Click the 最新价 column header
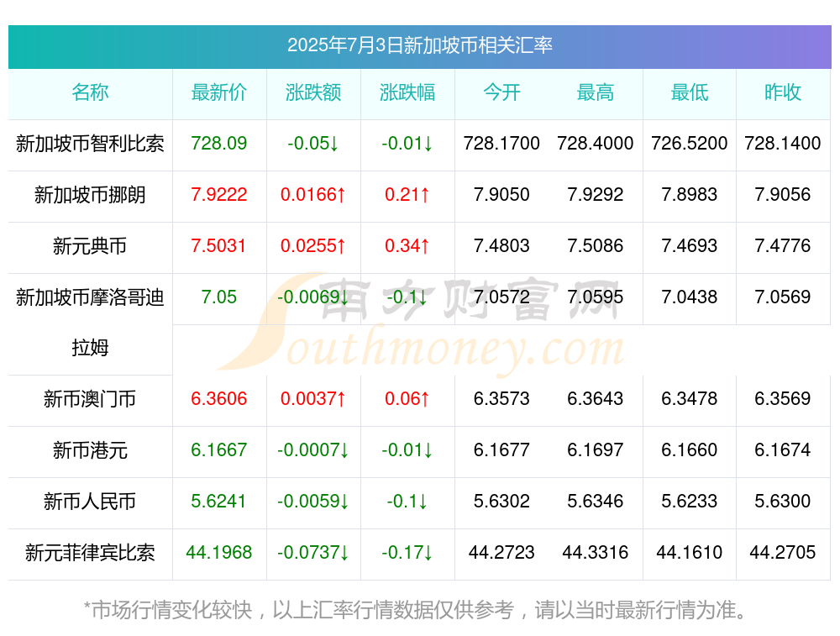 click(x=219, y=92)
